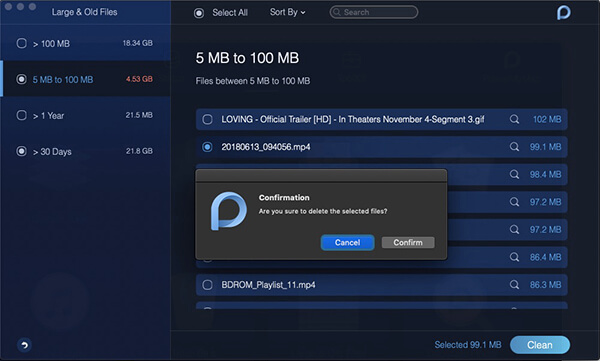Click magnifier icon for BDROM_Playlist_11.mp4
600x361 pixels.
(x=514, y=284)
